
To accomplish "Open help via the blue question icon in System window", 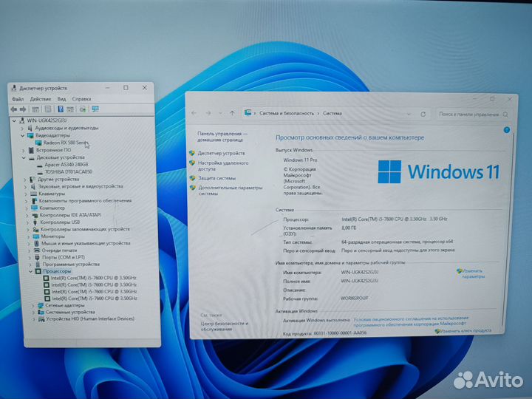I will pyautogui.click(x=507, y=130).
